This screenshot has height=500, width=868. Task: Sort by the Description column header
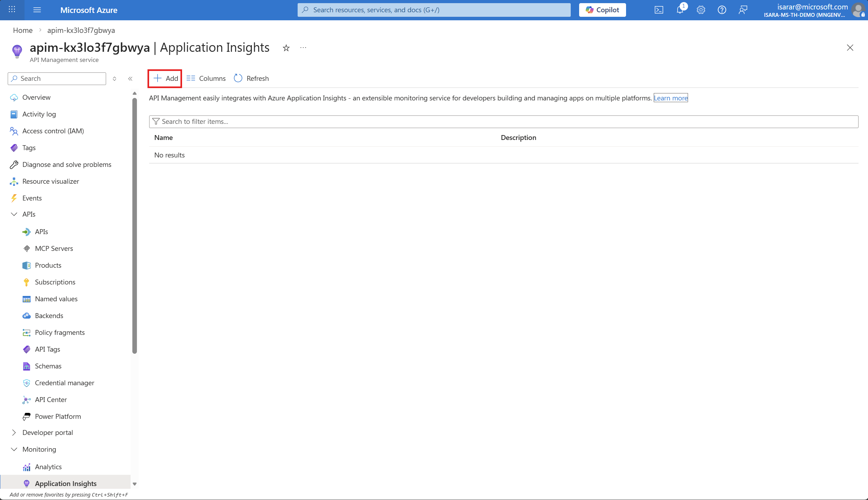[x=519, y=138]
